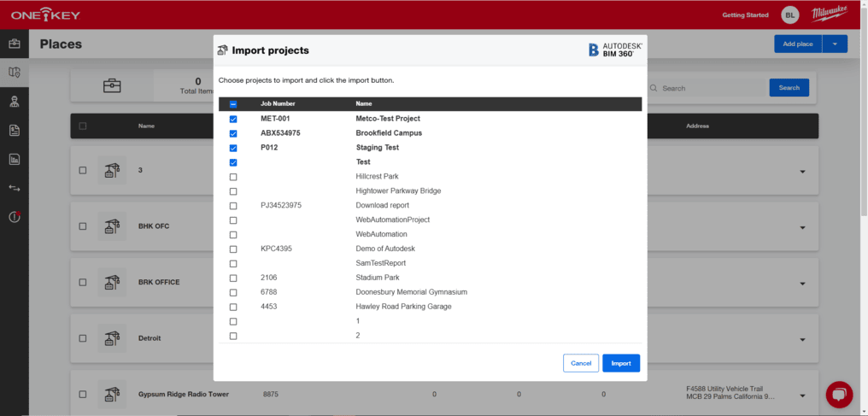
Task: Check the Demo of Autodesk checkbox
Action: coord(233,249)
